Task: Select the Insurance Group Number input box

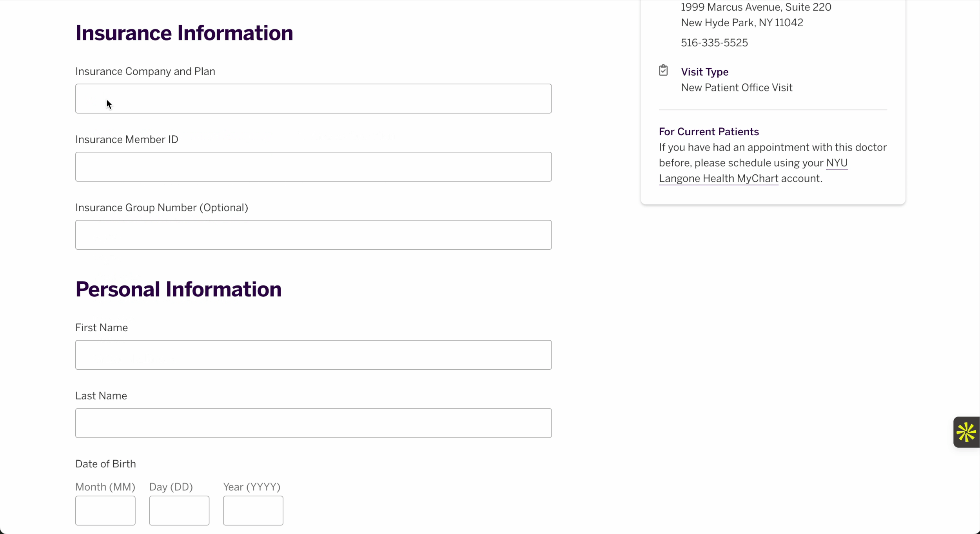Action: 313,235
